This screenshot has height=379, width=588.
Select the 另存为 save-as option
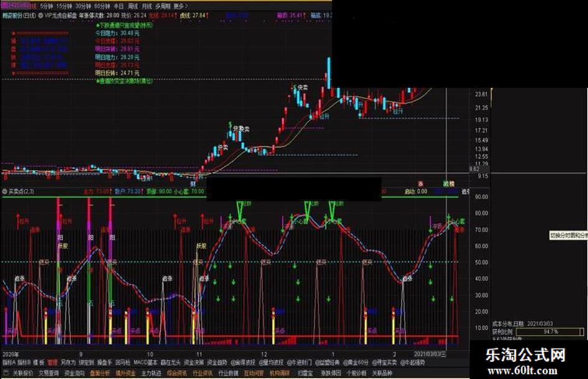pos(68,362)
